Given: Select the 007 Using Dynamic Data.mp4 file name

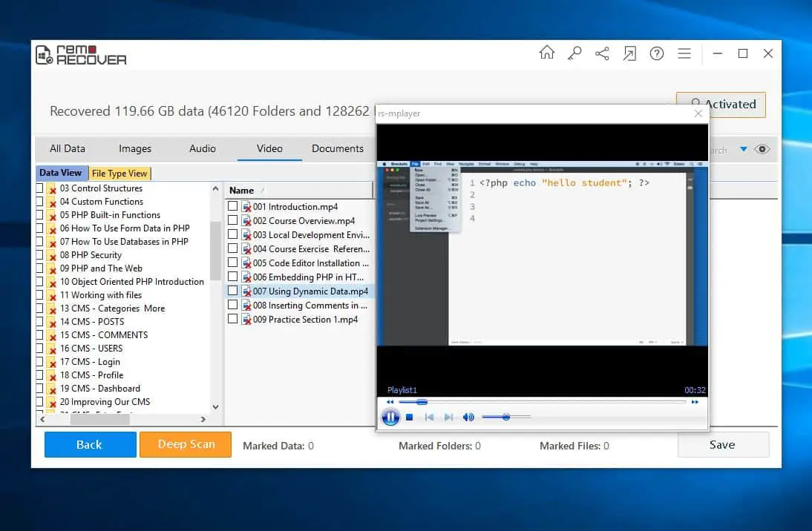Looking at the screenshot, I should (311, 291).
